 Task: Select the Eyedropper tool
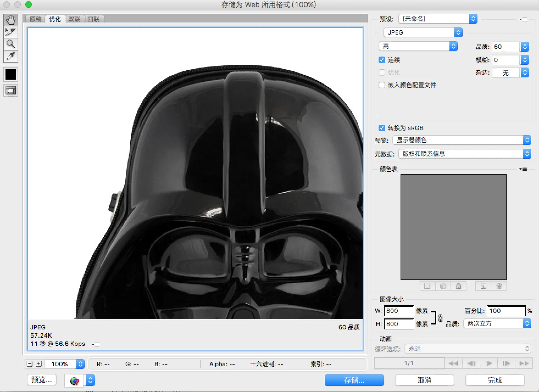(x=11, y=56)
